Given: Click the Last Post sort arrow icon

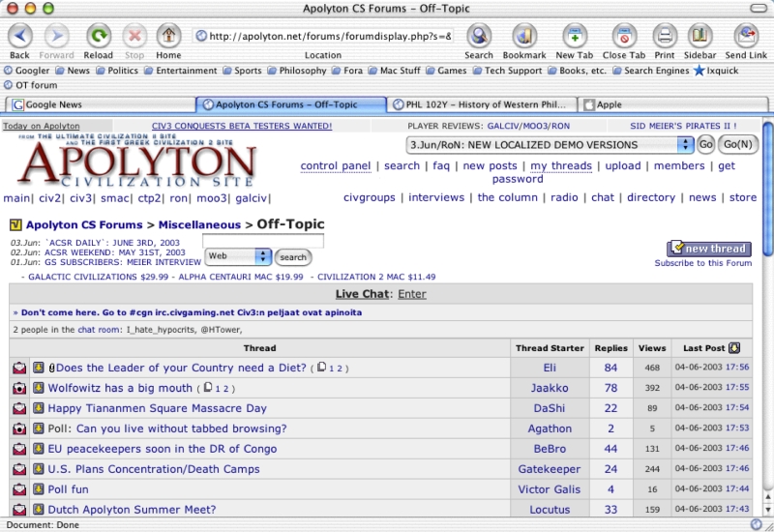Looking at the screenshot, I should point(734,348).
